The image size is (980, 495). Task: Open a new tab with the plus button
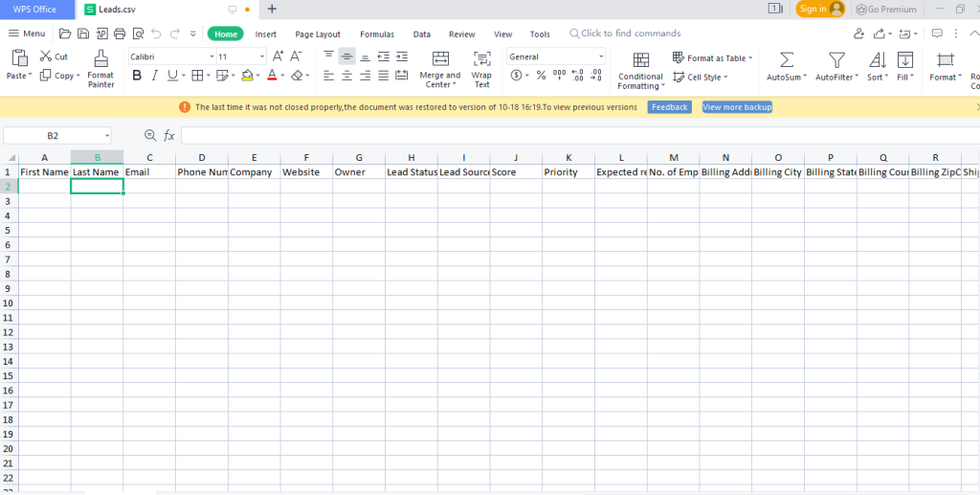click(x=272, y=9)
